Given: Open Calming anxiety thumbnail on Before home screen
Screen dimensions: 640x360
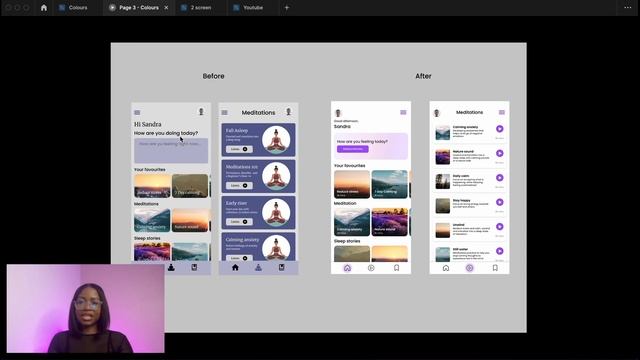Looking at the screenshot, I should click(152, 220).
